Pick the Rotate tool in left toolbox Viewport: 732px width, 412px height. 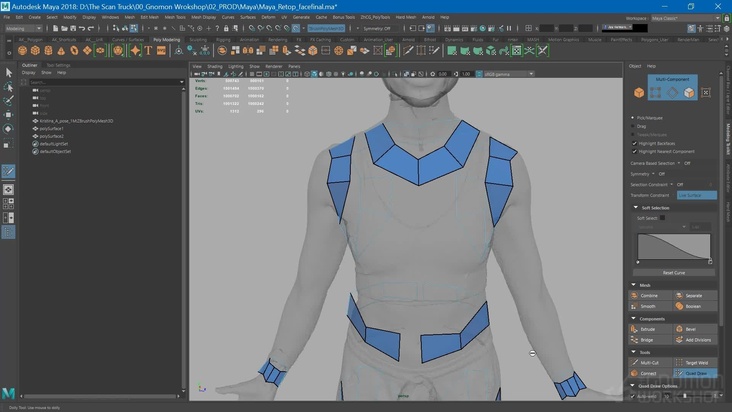(x=8, y=129)
